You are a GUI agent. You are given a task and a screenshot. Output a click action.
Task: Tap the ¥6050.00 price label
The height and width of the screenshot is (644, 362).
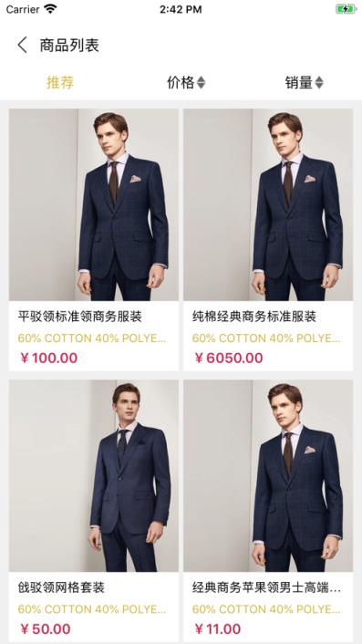click(x=229, y=358)
